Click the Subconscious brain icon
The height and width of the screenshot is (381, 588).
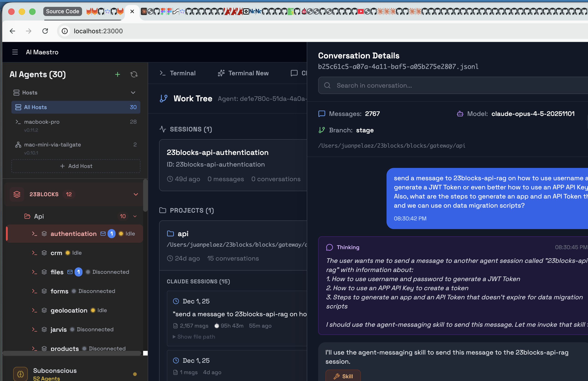pyautogui.click(x=20, y=374)
